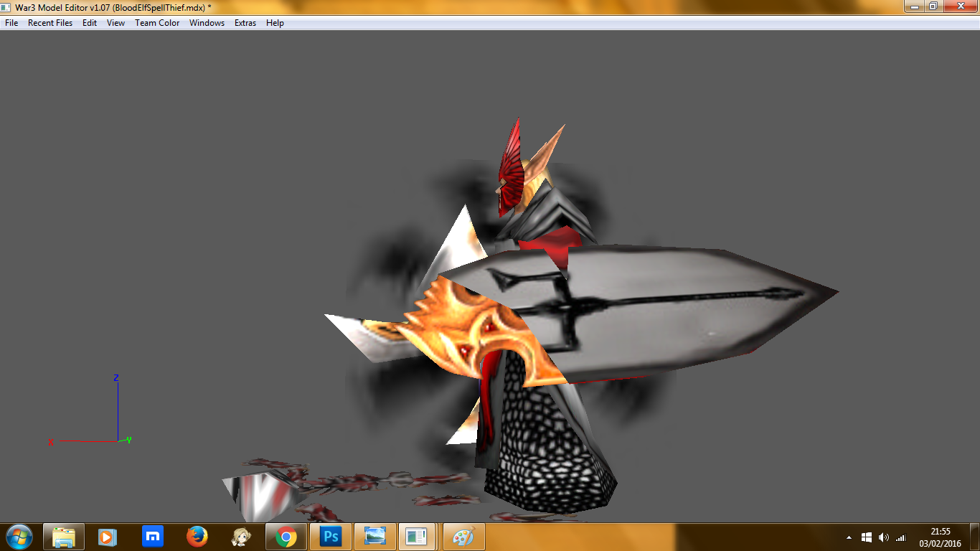Open the network signal tray icon
This screenshot has height=551, width=980.
click(900, 537)
